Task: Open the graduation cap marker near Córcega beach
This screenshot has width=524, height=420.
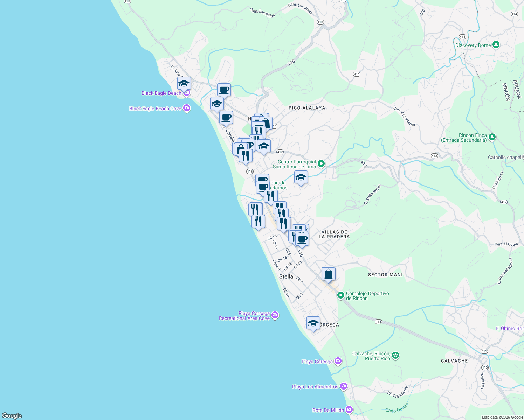Action: [x=313, y=323]
